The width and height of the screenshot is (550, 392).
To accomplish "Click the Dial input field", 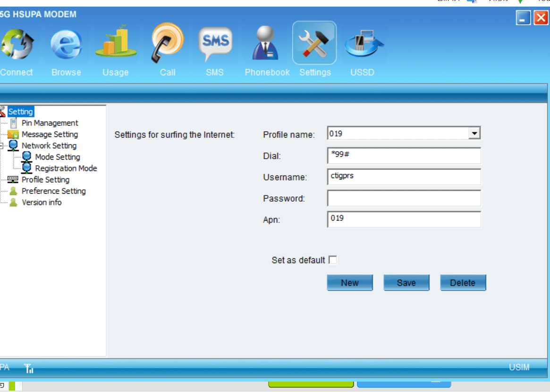I will coord(404,155).
